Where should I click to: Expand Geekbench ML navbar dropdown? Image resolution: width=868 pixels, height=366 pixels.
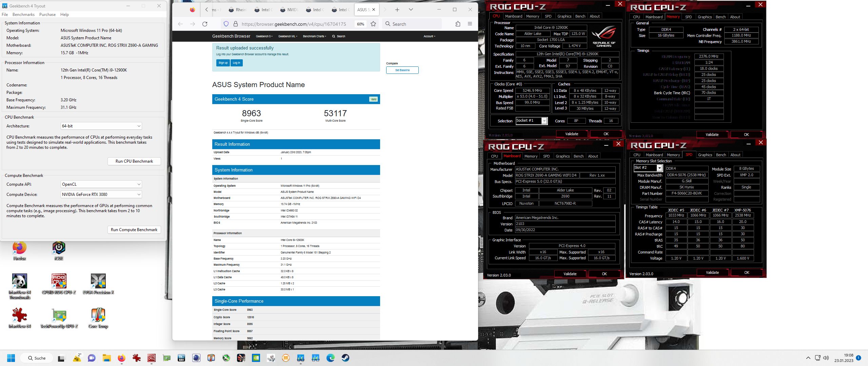(288, 36)
